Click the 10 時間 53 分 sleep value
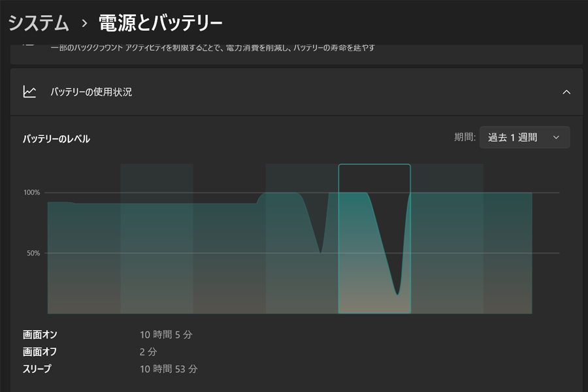The width and height of the screenshot is (588, 392). [x=169, y=369]
